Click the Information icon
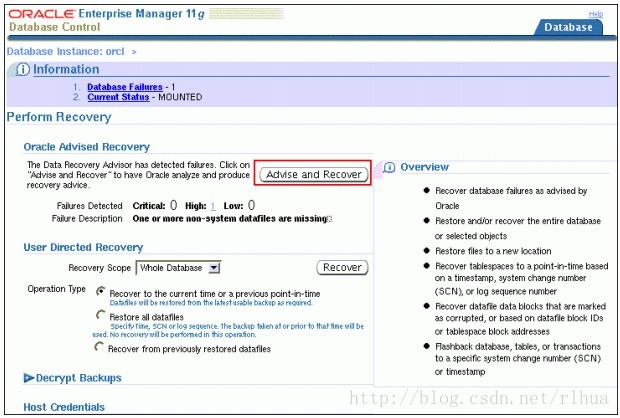 [x=23, y=70]
